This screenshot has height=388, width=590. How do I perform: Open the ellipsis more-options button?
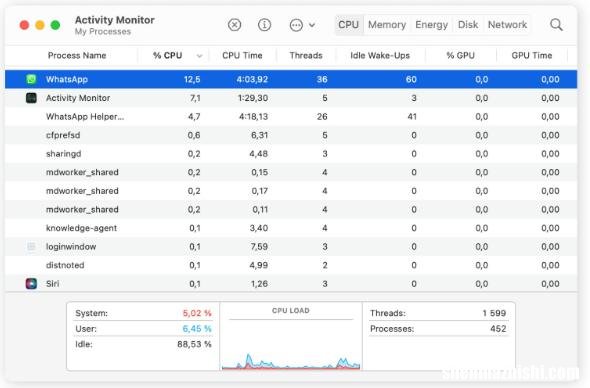pos(296,25)
